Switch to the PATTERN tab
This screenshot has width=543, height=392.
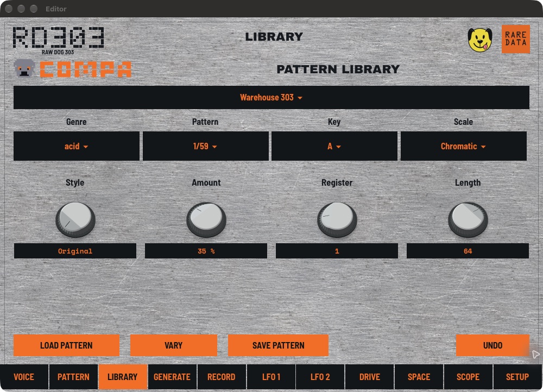coord(73,377)
